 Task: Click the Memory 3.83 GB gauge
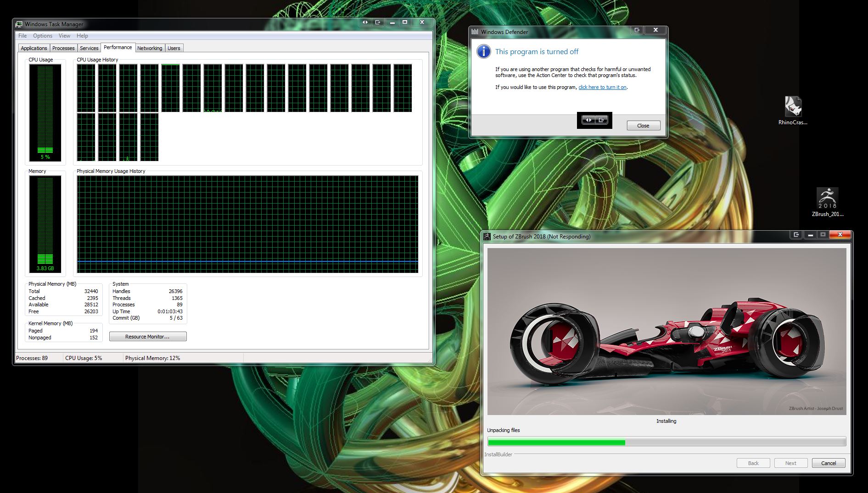(x=45, y=224)
